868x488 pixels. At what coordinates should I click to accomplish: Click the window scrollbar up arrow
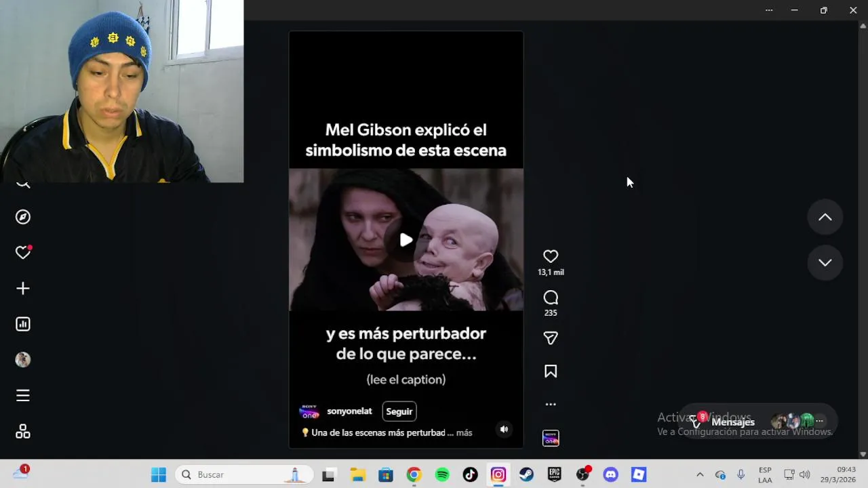pos(863,26)
